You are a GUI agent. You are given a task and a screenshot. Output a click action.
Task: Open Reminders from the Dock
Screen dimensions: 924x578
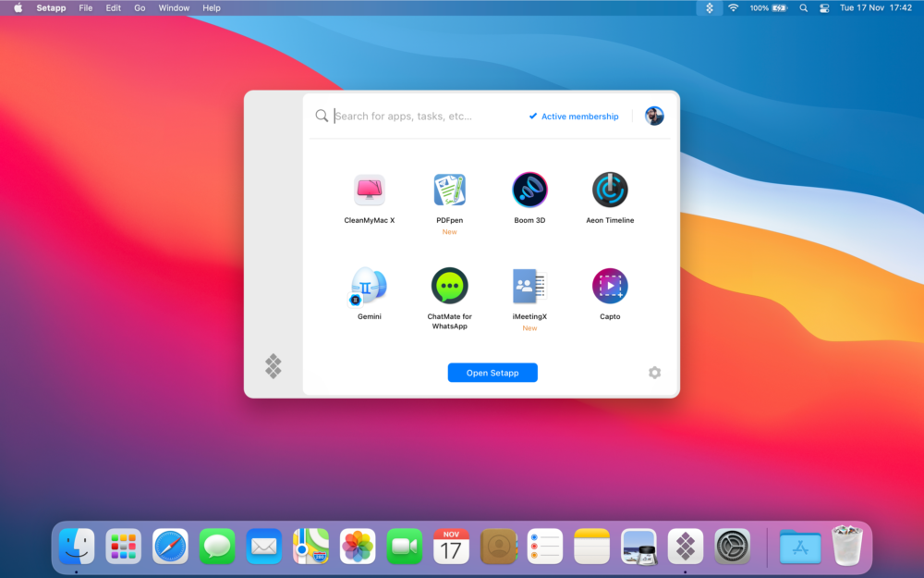click(545, 547)
